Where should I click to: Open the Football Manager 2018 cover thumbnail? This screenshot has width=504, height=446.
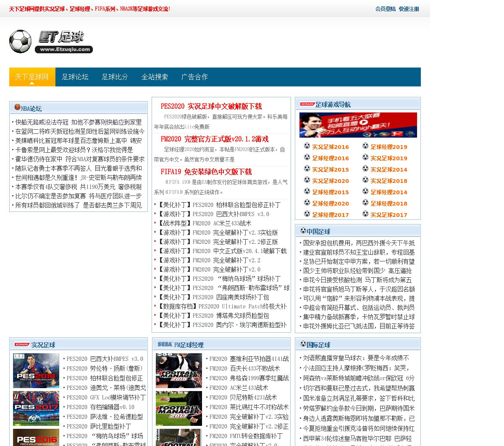pyautogui.click(x=179, y=370)
